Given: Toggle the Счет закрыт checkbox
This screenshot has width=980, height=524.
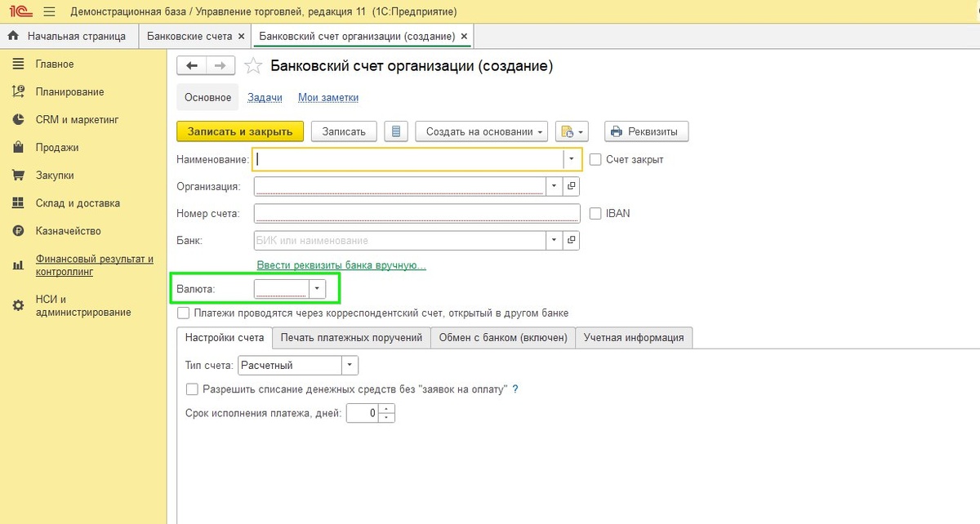Looking at the screenshot, I should 595,159.
